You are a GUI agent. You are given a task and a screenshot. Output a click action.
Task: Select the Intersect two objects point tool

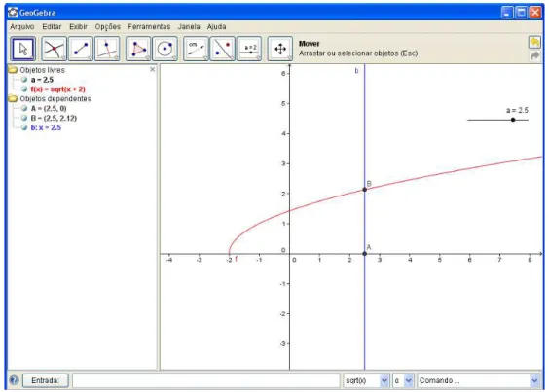point(54,49)
